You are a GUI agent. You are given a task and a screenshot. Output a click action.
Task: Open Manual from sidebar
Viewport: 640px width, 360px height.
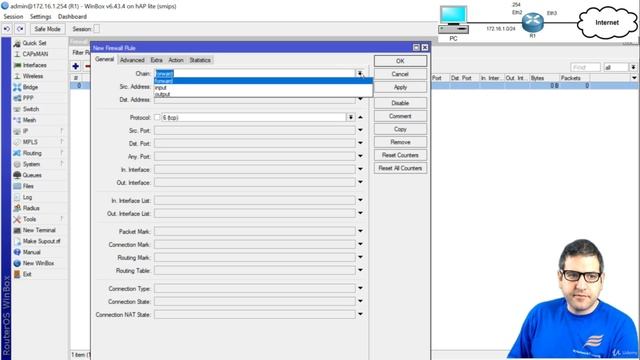tap(31, 253)
